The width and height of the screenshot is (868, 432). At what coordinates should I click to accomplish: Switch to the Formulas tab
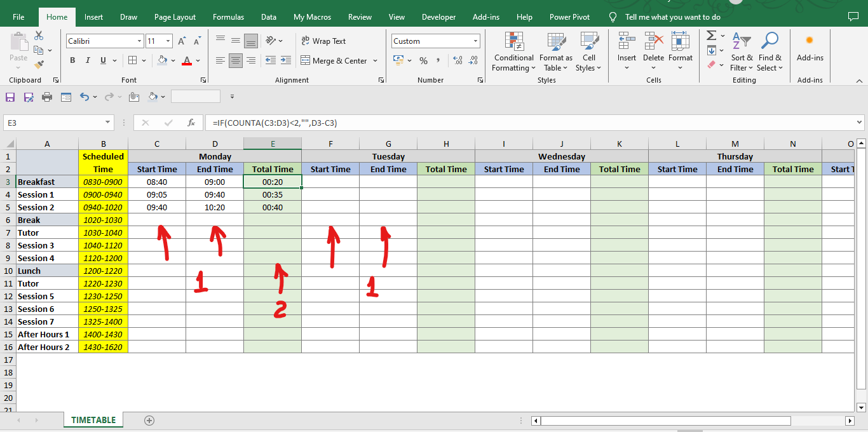click(229, 17)
